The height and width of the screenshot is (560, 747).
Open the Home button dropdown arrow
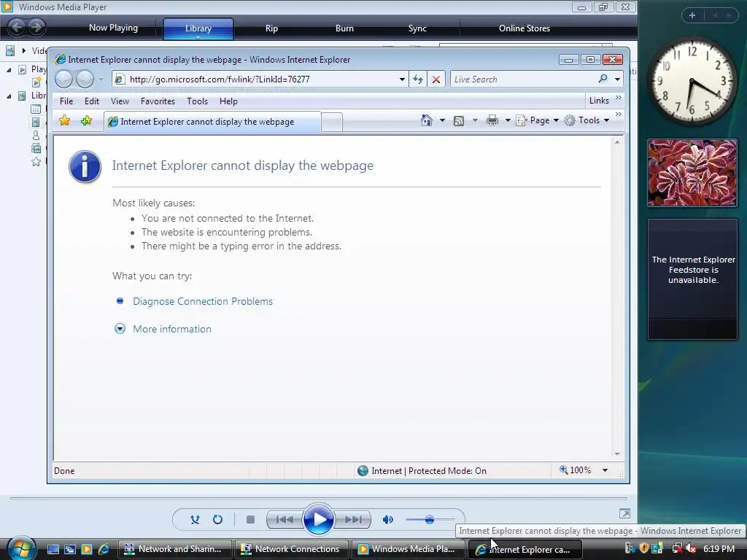click(x=442, y=120)
